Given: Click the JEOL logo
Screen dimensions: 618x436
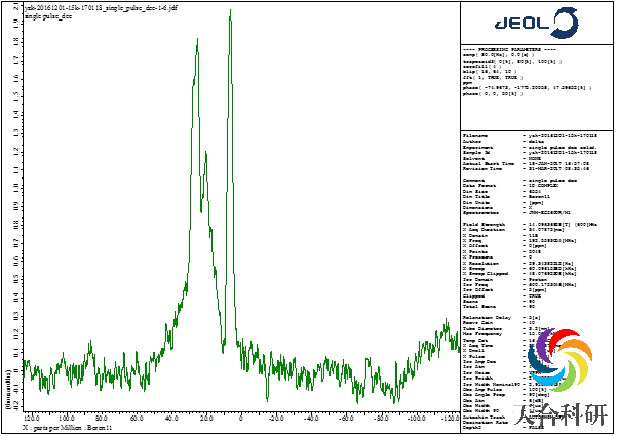Looking at the screenshot, I should 541,23.
